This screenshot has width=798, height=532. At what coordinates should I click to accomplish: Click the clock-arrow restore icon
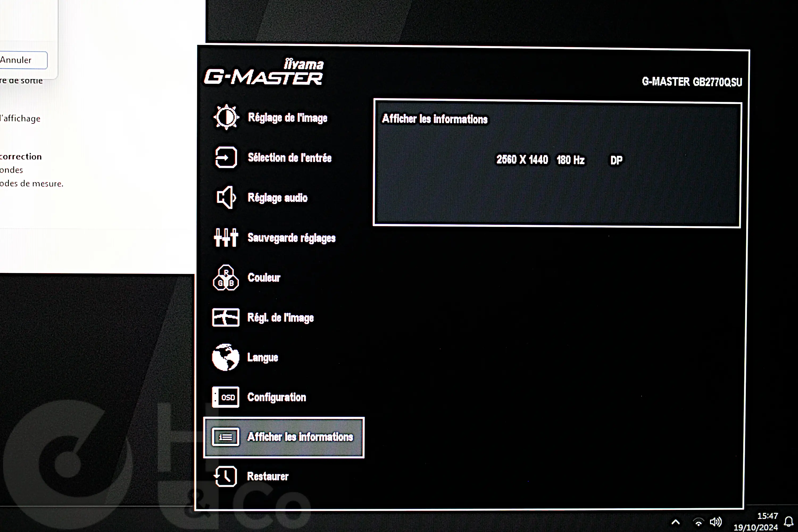coord(225,476)
